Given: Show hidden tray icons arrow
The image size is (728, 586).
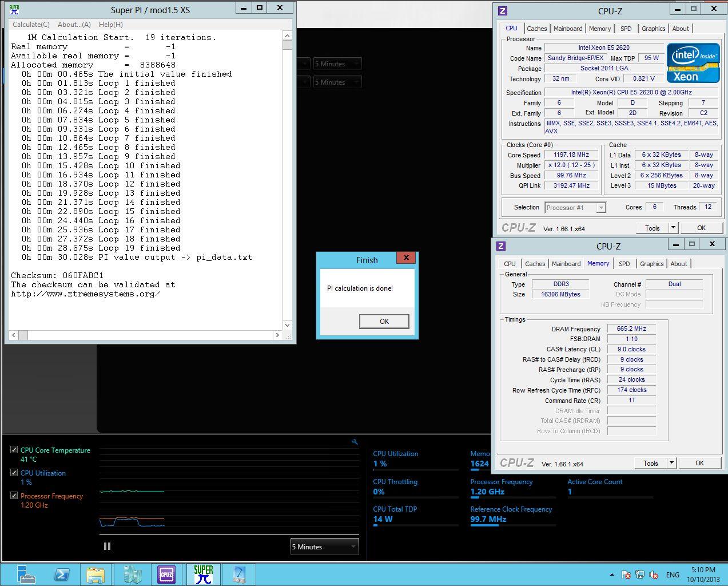Looking at the screenshot, I should coord(612,575).
